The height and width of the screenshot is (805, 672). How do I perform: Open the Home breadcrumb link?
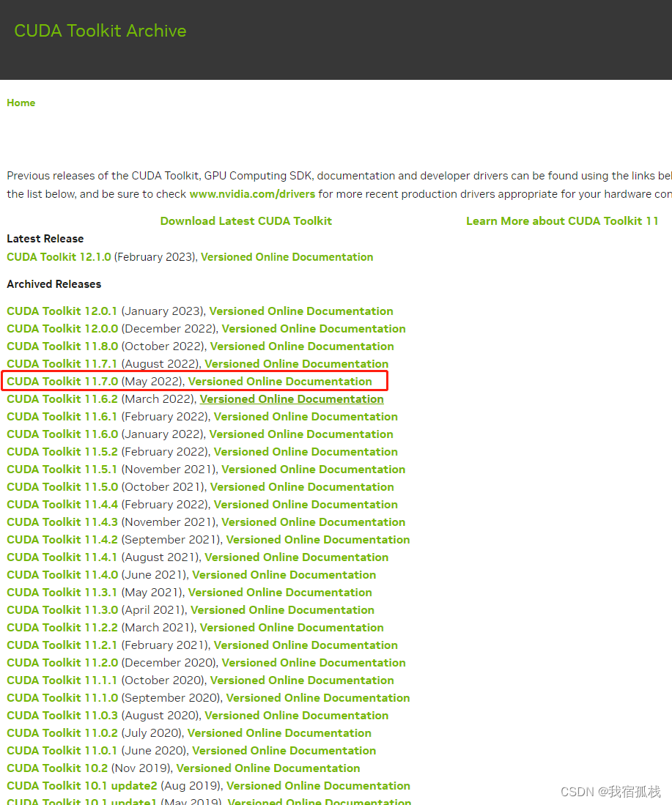click(21, 103)
